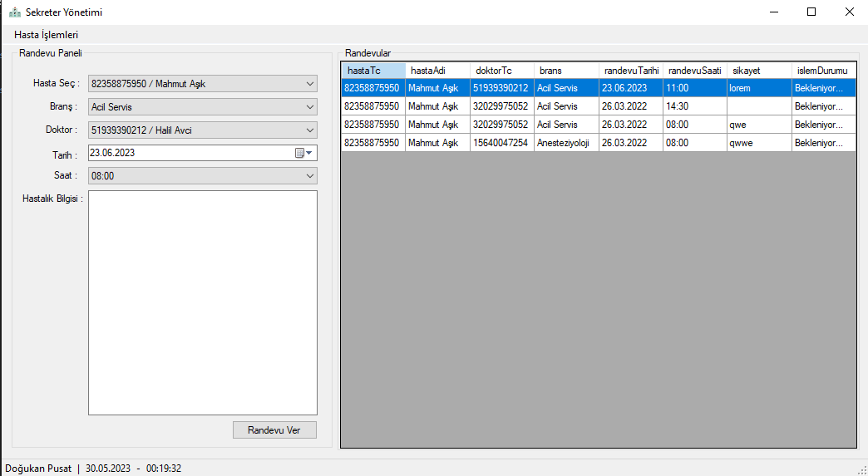Sort by the islemDurumu column header

point(824,71)
